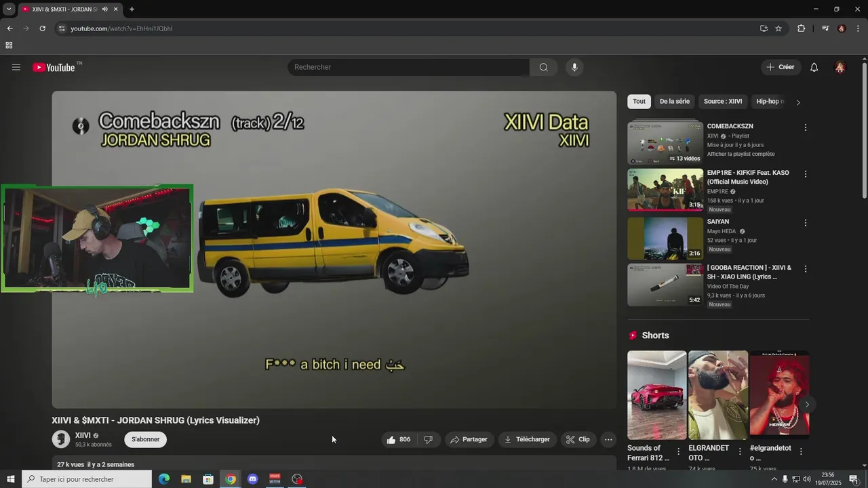Select the De la série filter chip
Screen dimensions: 868x488
[675, 102]
